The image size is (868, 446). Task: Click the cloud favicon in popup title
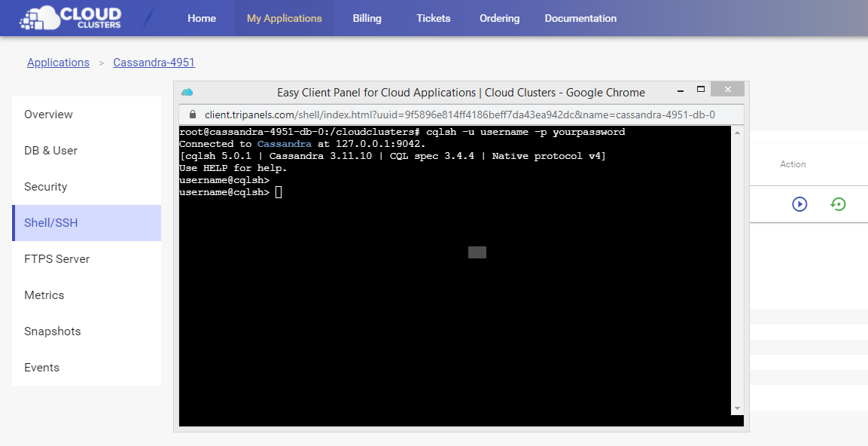click(x=187, y=92)
